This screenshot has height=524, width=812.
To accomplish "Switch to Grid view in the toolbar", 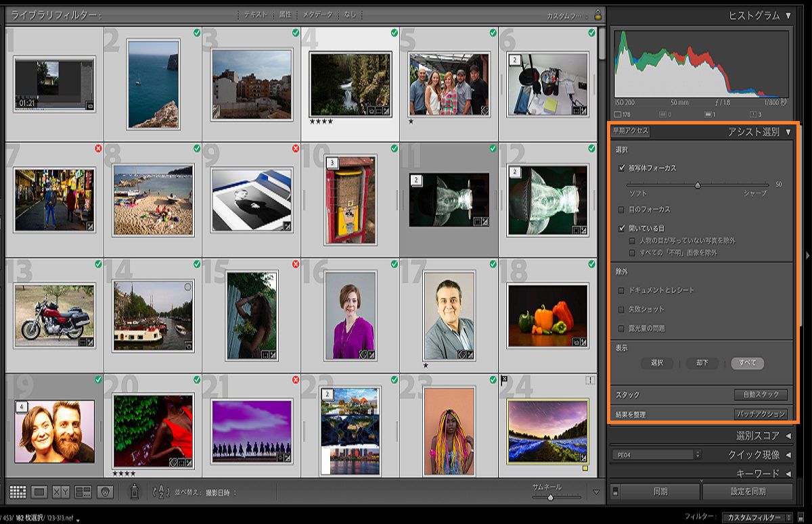I will pos(18,492).
